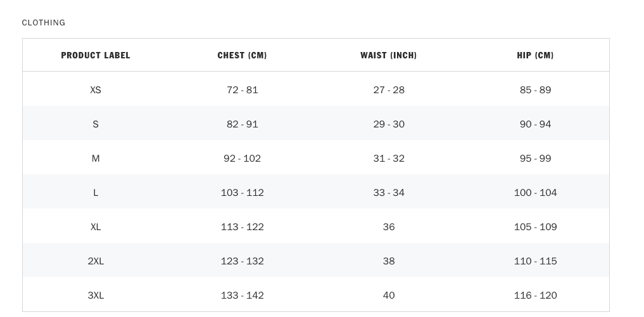Click the waist value 38 cell

[x=389, y=261]
